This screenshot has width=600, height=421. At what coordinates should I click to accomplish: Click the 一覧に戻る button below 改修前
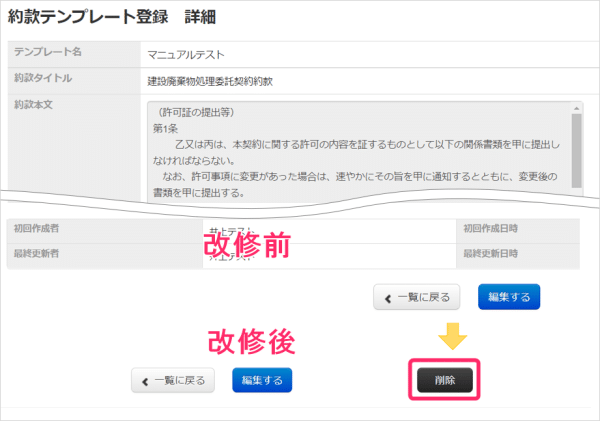coord(418,297)
